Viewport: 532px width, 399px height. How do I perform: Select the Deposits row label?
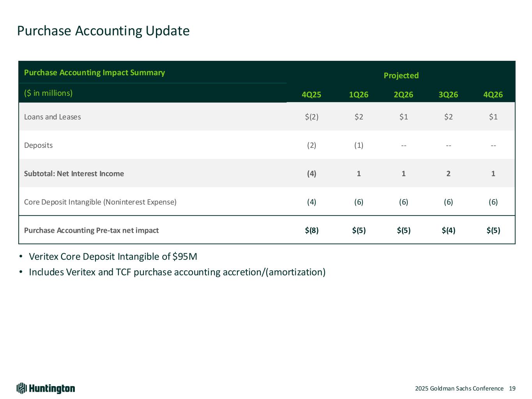pyautogui.click(x=38, y=145)
